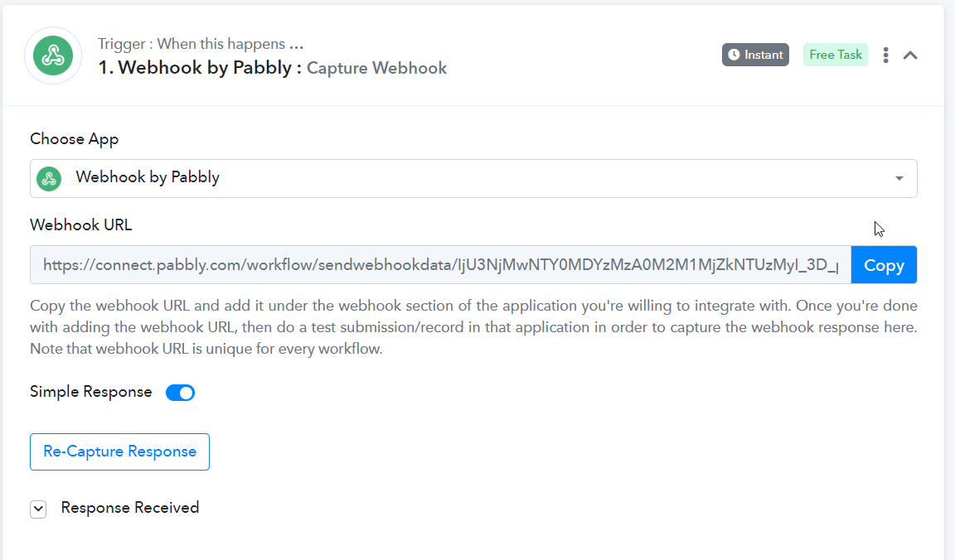This screenshot has height=560, width=955.
Task: Click the small webhook icon inside Choose App
Action: (x=50, y=179)
